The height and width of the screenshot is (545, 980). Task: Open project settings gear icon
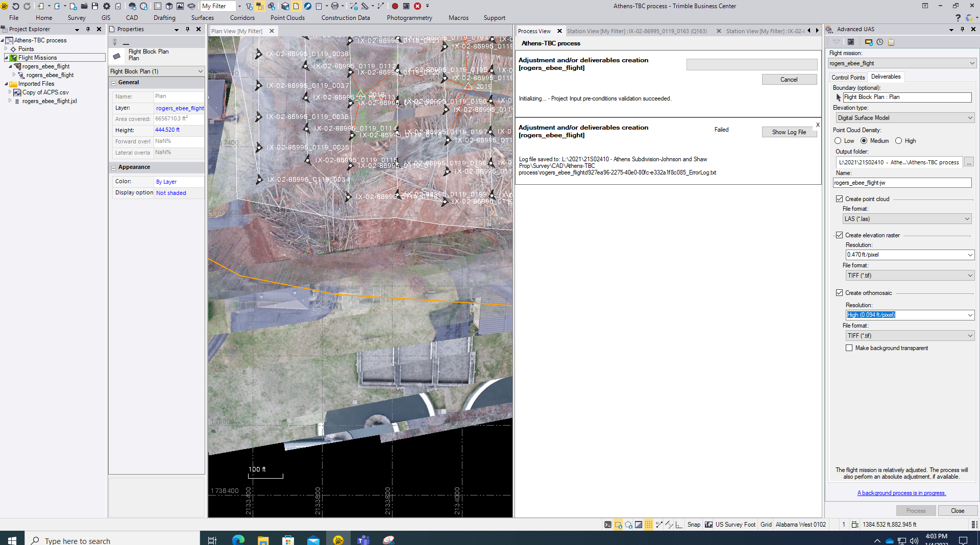click(107, 6)
